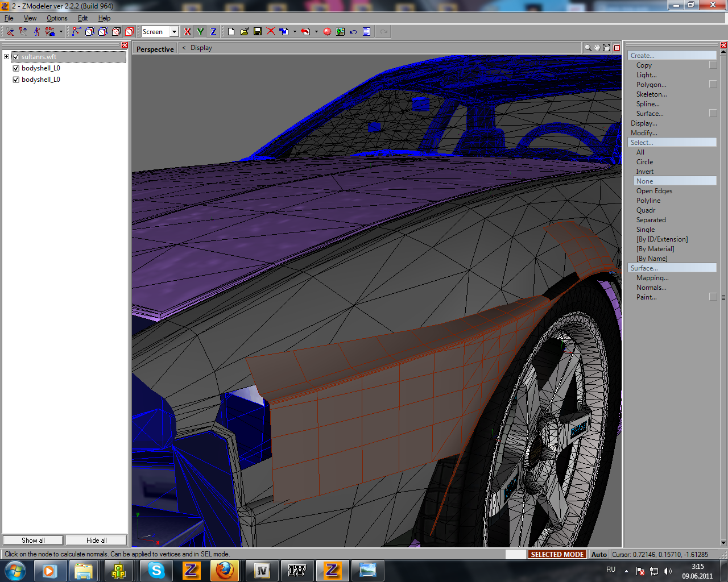The image size is (728, 582).
Task: Open dropdown arrow after manipulator icons
Action: [61, 32]
